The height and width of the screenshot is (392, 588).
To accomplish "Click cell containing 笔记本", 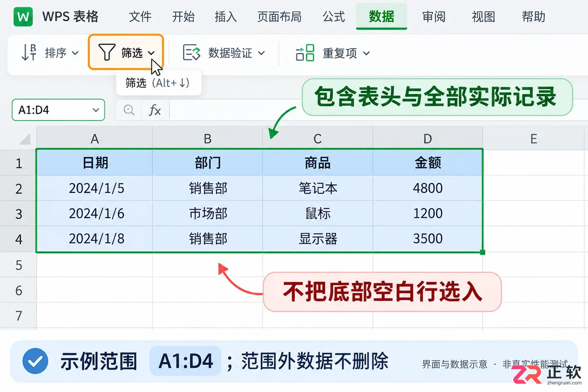I will click(x=318, y=188).
